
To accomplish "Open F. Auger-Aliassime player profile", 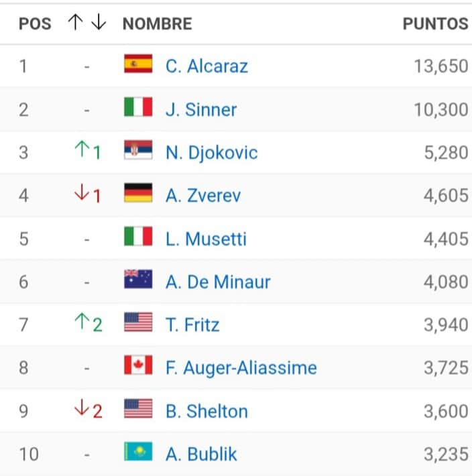I will tap(241, 368).
